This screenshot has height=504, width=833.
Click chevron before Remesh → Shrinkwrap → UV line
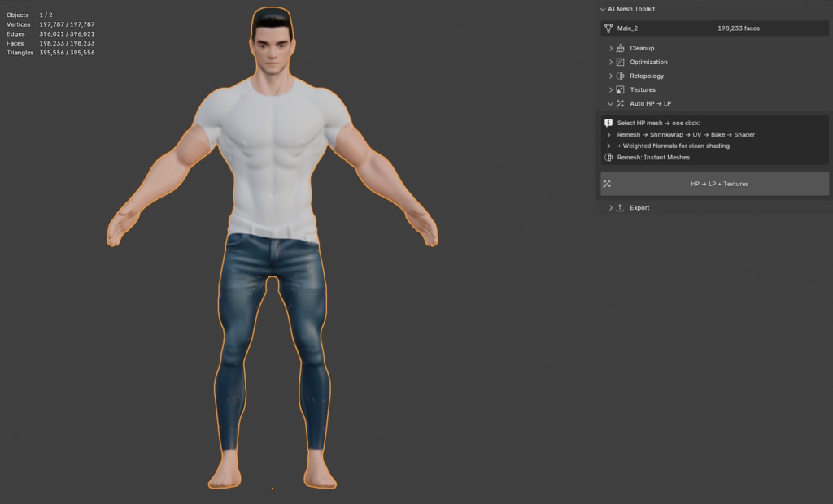[608, 135]
